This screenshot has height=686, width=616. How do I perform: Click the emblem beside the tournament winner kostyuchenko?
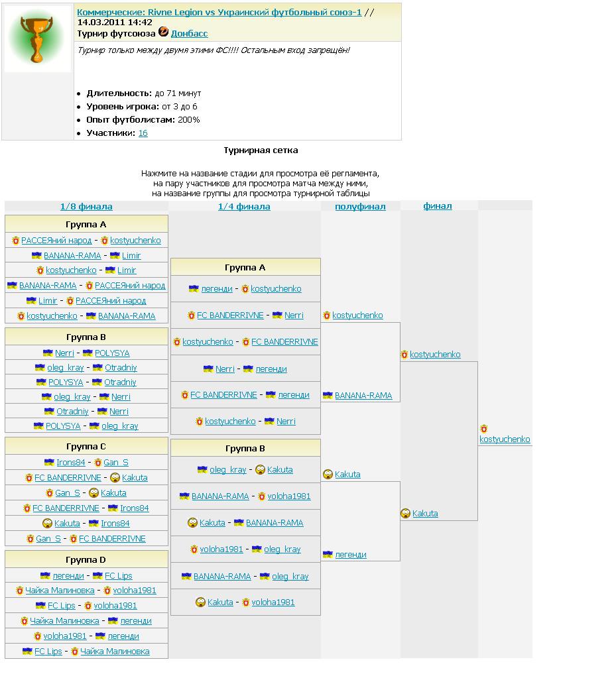(484, 429)
